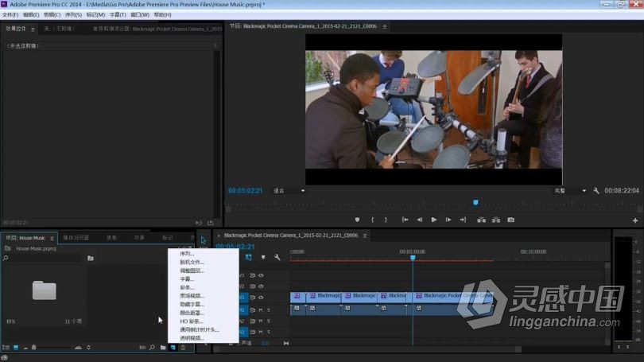Viewport: 644px width, 362px height.
Task: Choose HD 彩条 from the New Item menu
Action: coord(191,321)
